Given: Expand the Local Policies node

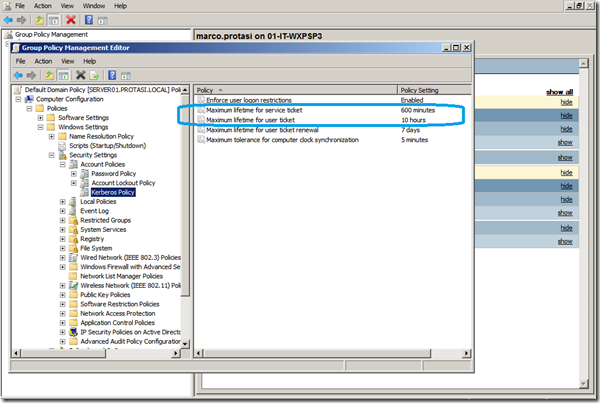Looking at the screenshot, I should point(62,202).
